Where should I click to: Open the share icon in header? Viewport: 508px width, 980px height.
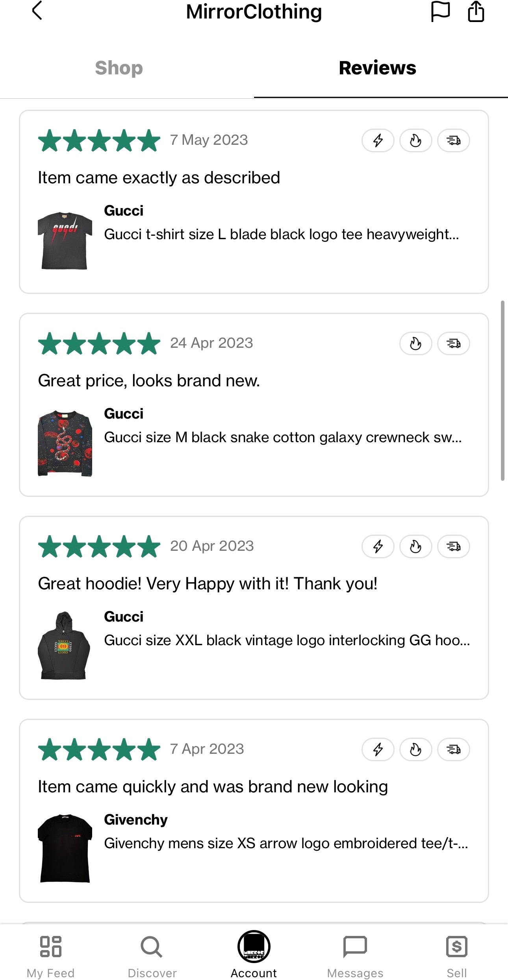point(476,11)
